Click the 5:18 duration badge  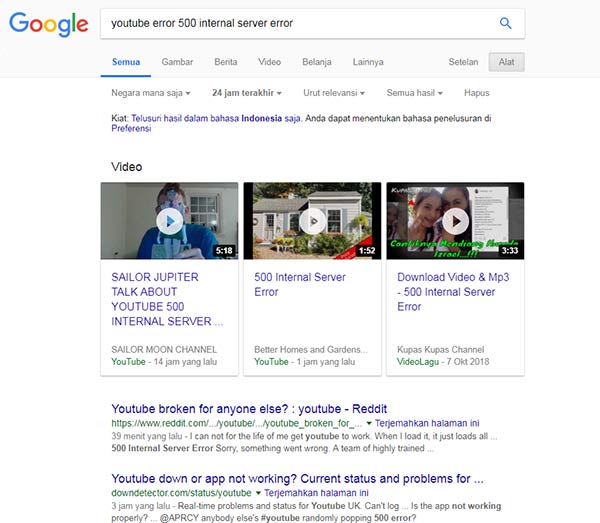coord(224,251)
